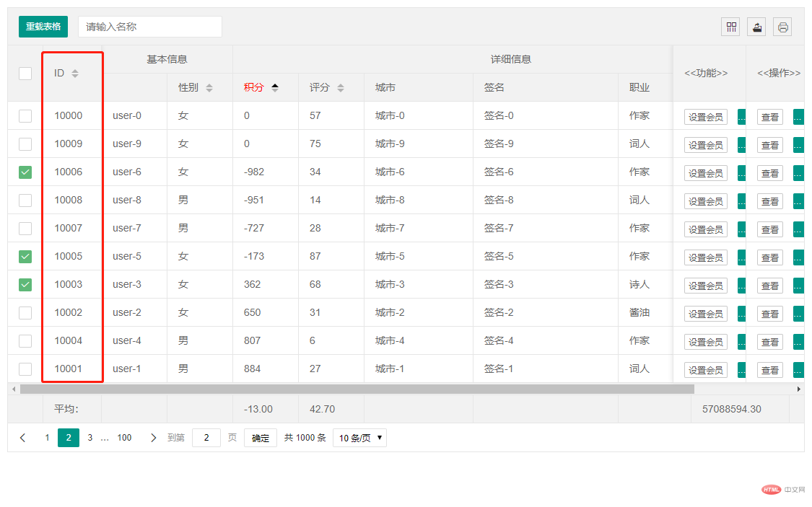Focus the 请输入名称 search field
The width and height of the screenshot is (812, 507).
pyautogui.click(x=150, y=27)
